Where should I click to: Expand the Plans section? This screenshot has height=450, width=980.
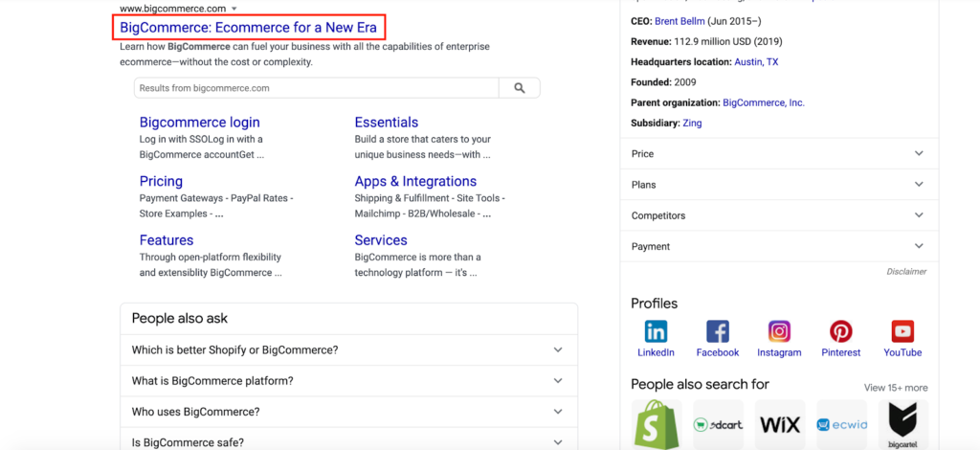click(779, 185)
